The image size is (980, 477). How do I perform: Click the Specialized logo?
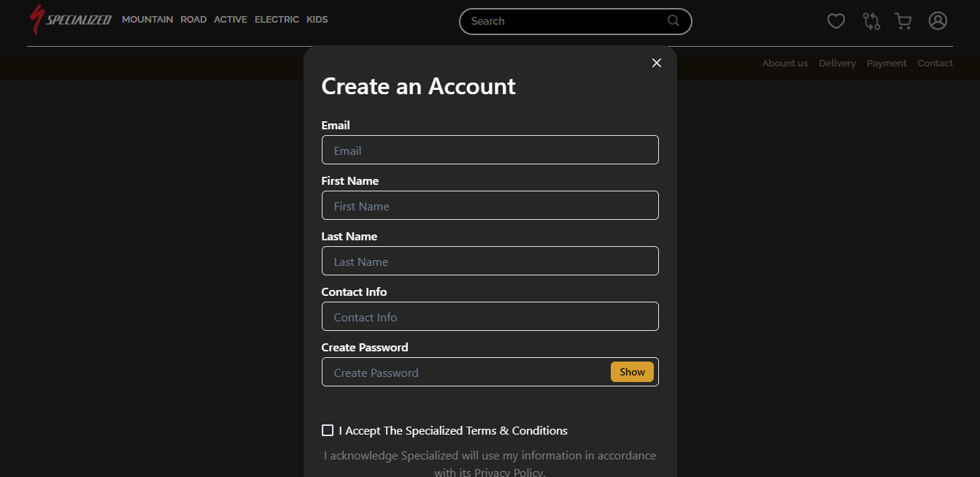[x=69, y=20]
